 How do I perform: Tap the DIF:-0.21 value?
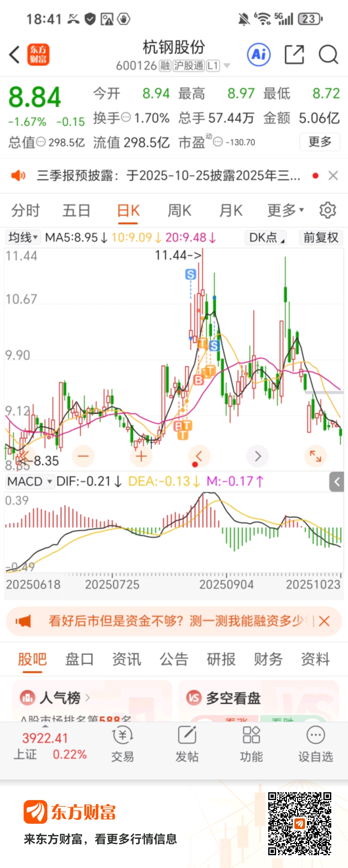[89, 482]
